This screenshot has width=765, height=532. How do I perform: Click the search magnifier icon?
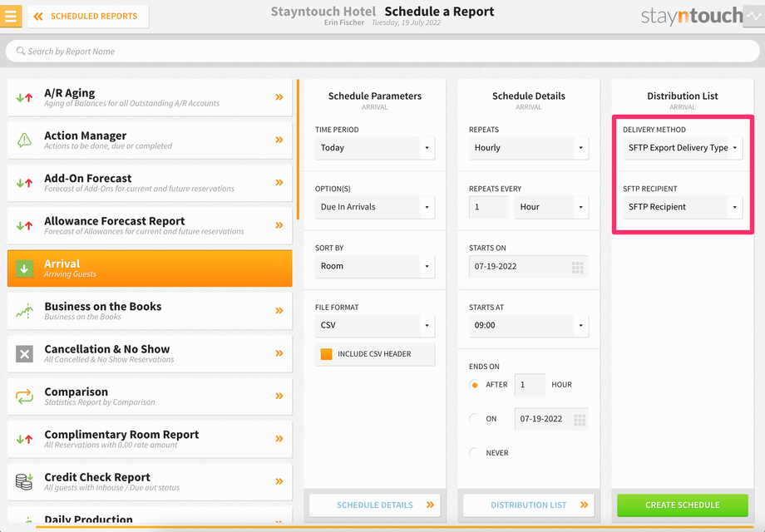20,51
